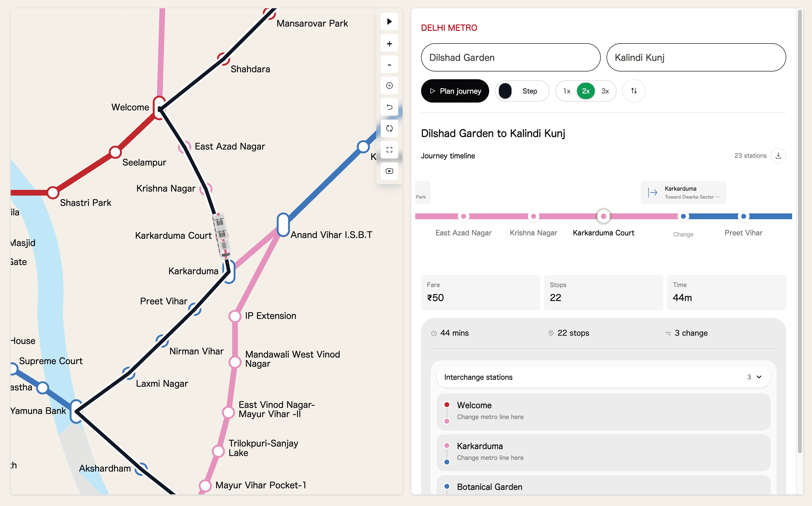Screen dimensions: 812x506
Task: Click the Krishna Nagar timeline marker
Action: click(533, 217)
